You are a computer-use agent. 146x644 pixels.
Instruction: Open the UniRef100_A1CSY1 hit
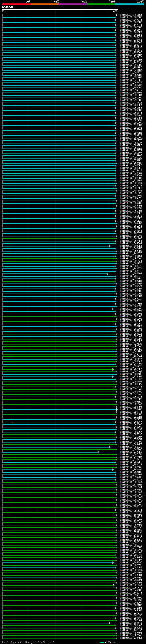coord(131,216)
